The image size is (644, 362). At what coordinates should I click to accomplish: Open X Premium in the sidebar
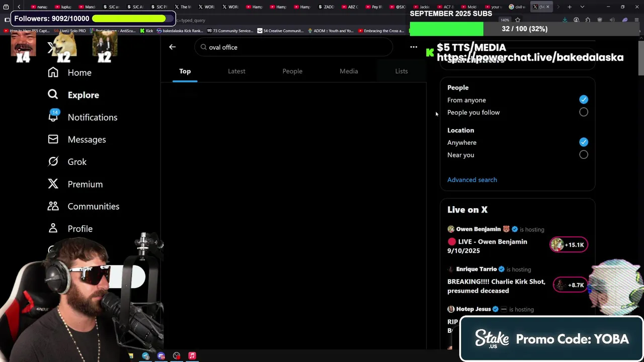tap(75, 184)
